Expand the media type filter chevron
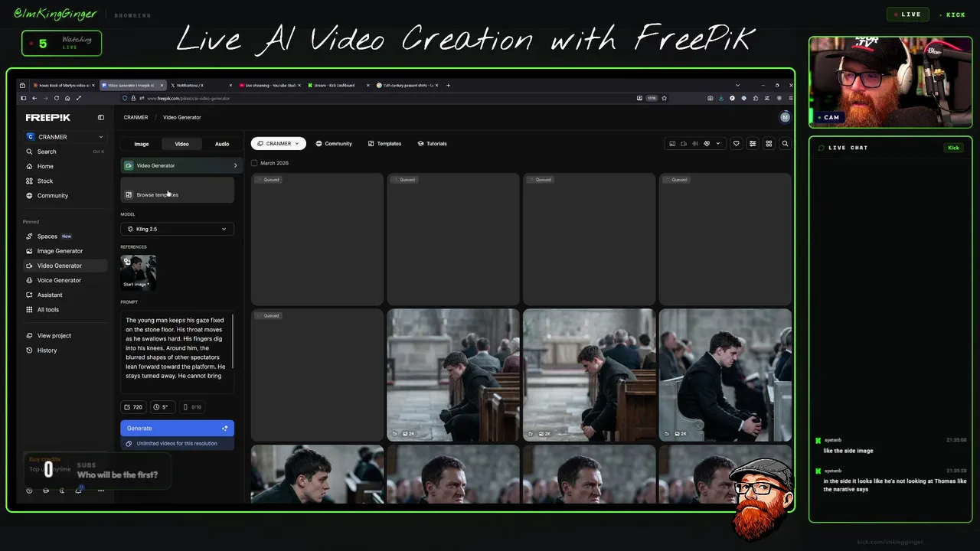Image resolution: width=980 pixels, height=551 pixels. (717, 143)
